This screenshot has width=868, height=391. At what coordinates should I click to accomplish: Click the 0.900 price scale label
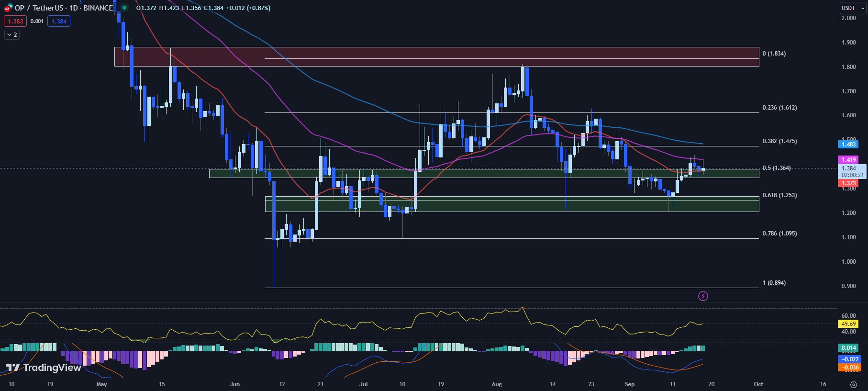pyautogui.click(x=848, y=286)
